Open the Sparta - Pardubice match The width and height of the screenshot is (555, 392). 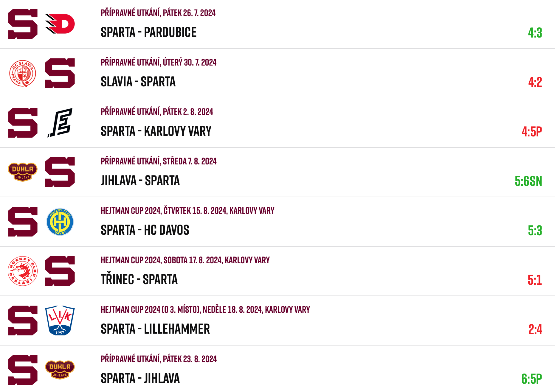point(149,32)
